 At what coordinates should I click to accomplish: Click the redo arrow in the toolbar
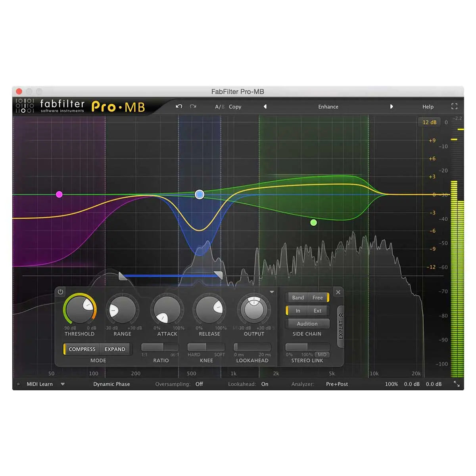click(193, 107)
